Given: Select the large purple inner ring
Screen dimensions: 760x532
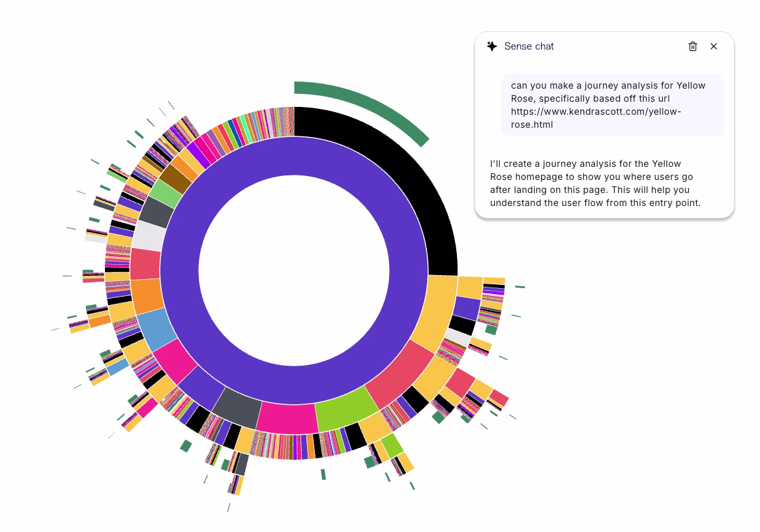Looking at the screenshot, I should click(294, 385).
